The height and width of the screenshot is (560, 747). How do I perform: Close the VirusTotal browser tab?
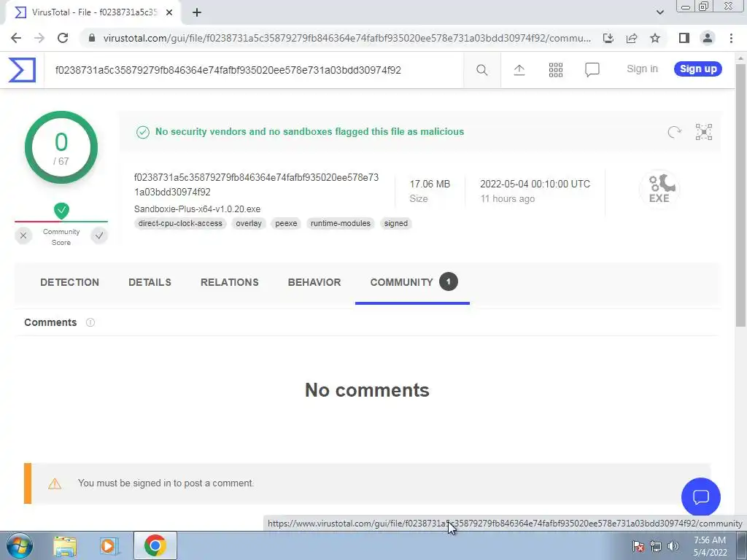(x=169, y=13)
